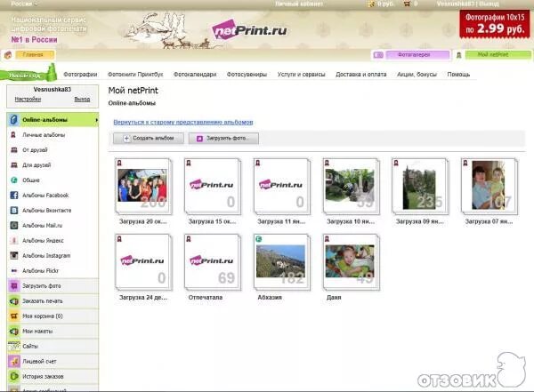The height and width of the screenshot is (392, 534).
Task: Open the Фотосувениры menu
Action: point(247,74)
